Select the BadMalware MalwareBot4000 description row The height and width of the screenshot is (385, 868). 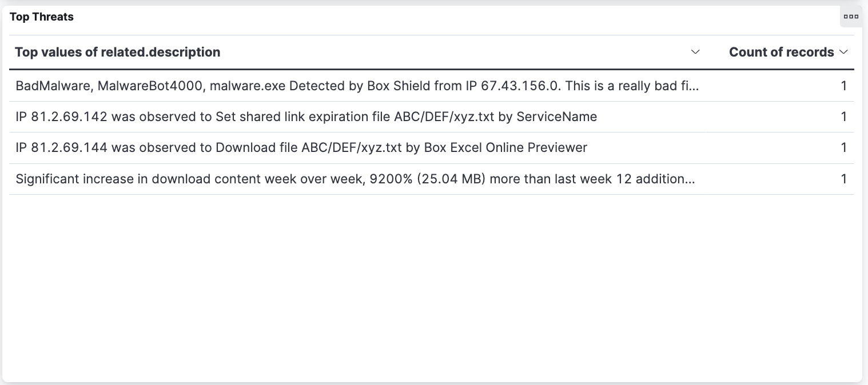357,86
